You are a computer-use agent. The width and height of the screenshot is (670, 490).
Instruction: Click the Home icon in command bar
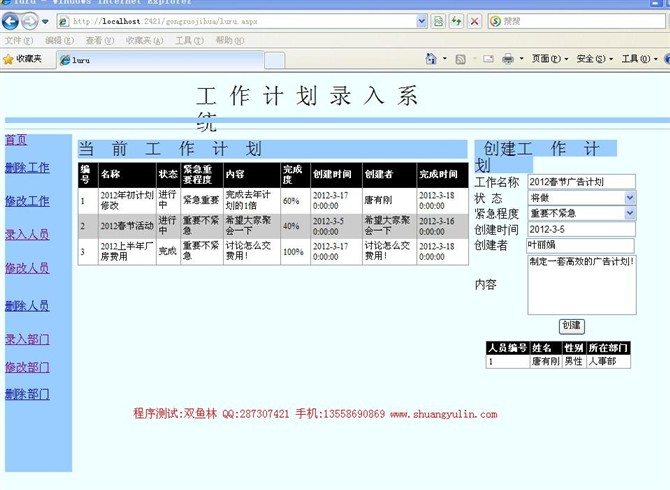[431, 59]
